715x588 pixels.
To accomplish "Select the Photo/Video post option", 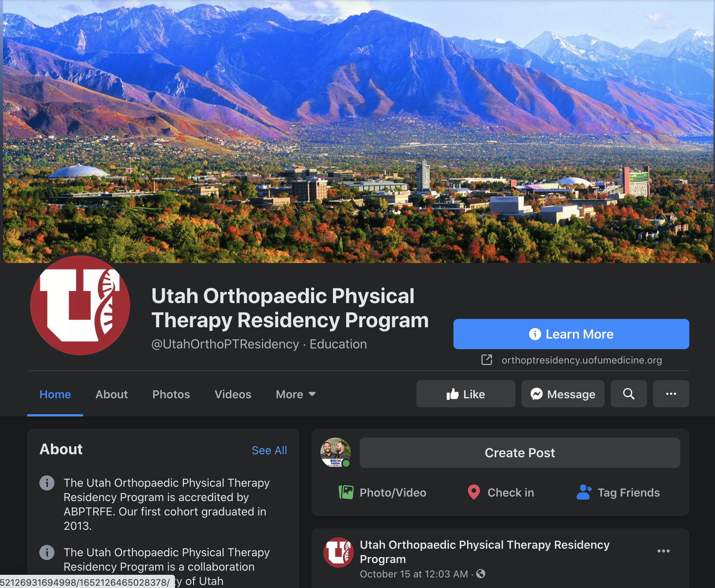I will pyautogui.click(x=382, y=492).
